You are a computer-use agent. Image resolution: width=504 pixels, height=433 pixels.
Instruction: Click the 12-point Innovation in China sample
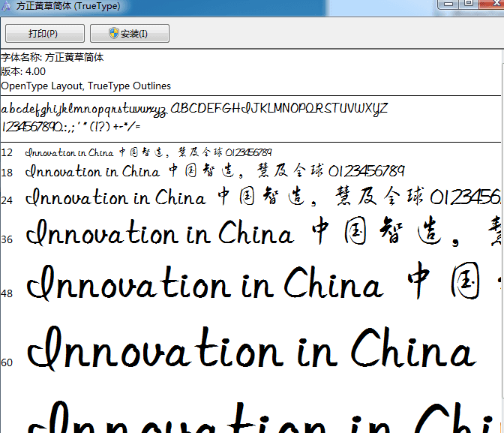point(148,152)
